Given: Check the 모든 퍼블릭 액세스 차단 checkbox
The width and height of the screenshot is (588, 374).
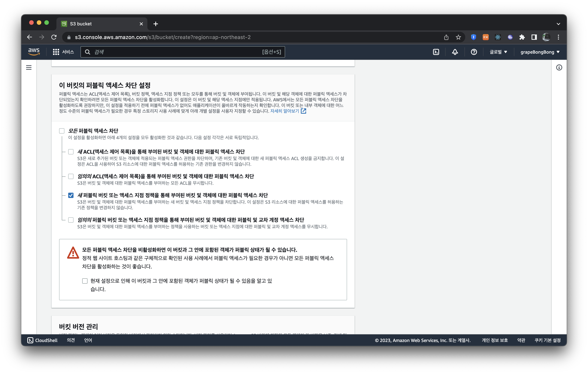Looking at the screenshot, I should click(62, 131).
